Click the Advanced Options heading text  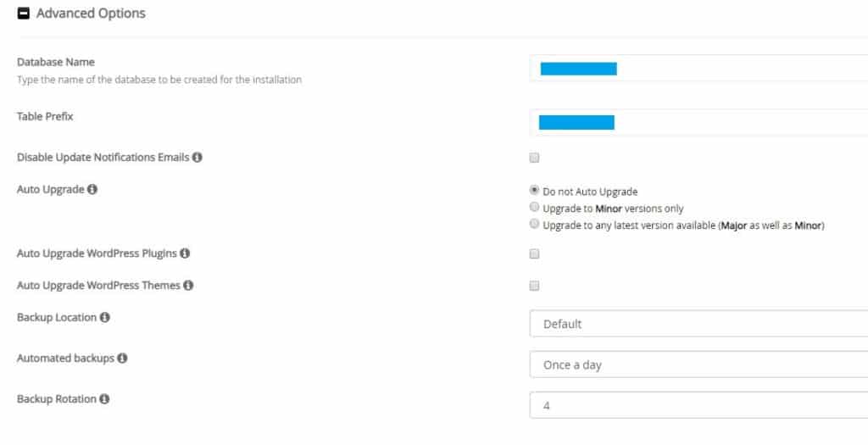(91, 14)
